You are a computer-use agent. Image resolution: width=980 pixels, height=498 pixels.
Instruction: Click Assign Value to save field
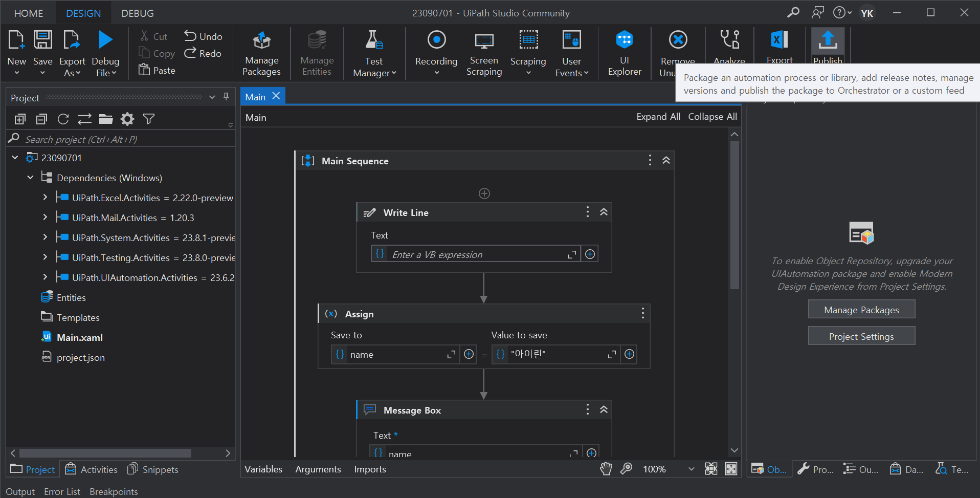[555, 354]
